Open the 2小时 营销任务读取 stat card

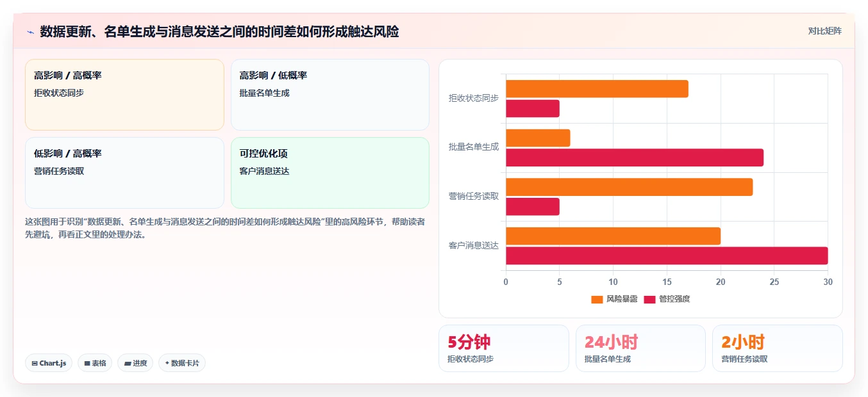click(778, 348)
